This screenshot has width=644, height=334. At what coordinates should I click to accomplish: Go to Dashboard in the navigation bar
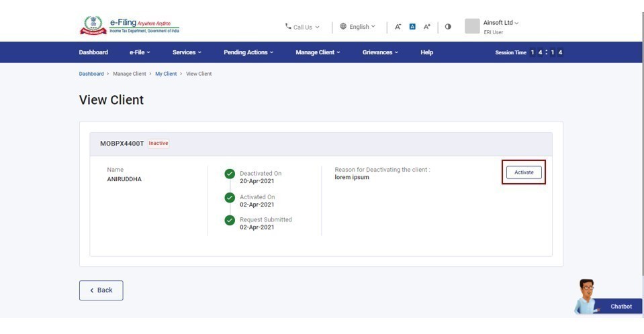pyautogui.click(x=93, y=52)
